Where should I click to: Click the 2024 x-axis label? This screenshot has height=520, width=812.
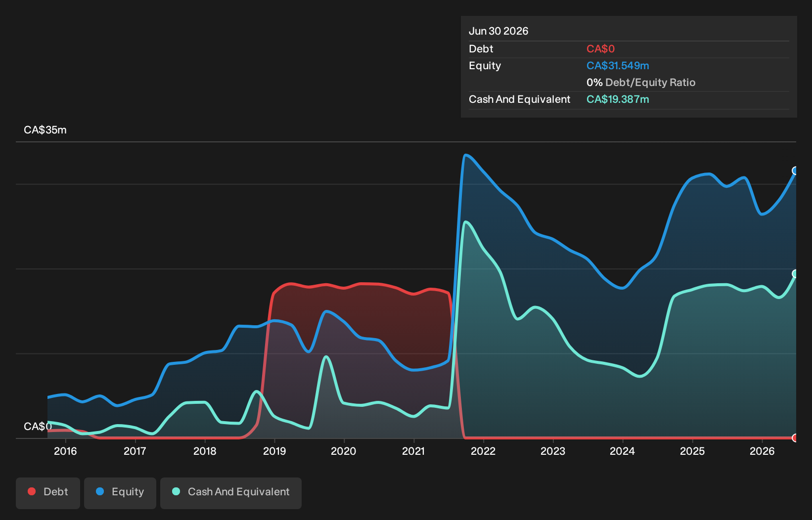[x=622, y=451]
